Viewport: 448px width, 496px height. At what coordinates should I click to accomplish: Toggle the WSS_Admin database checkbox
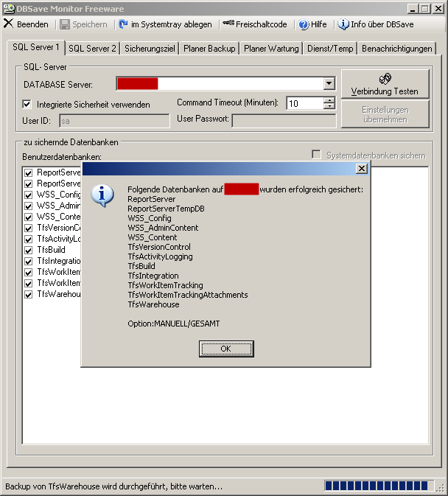coord(29,206)
